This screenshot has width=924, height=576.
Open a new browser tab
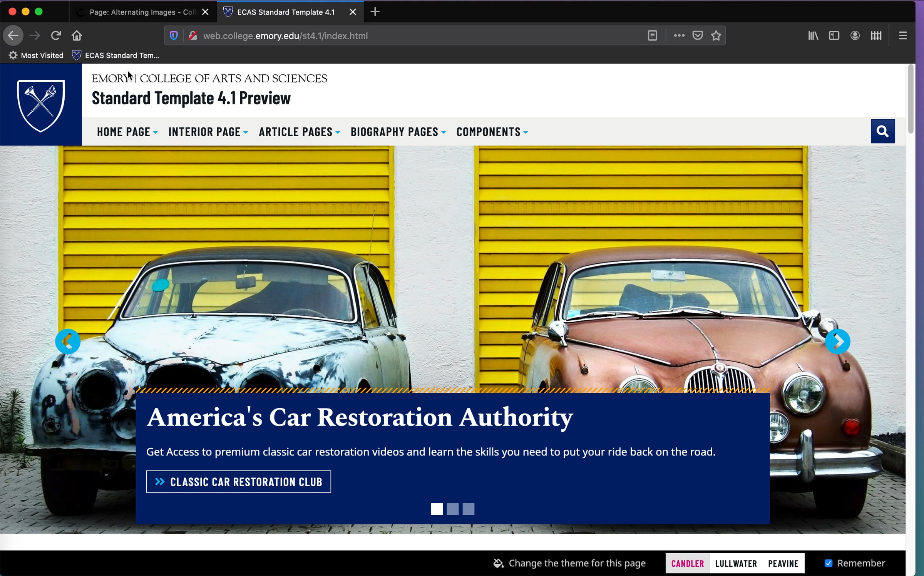[375, 12]
